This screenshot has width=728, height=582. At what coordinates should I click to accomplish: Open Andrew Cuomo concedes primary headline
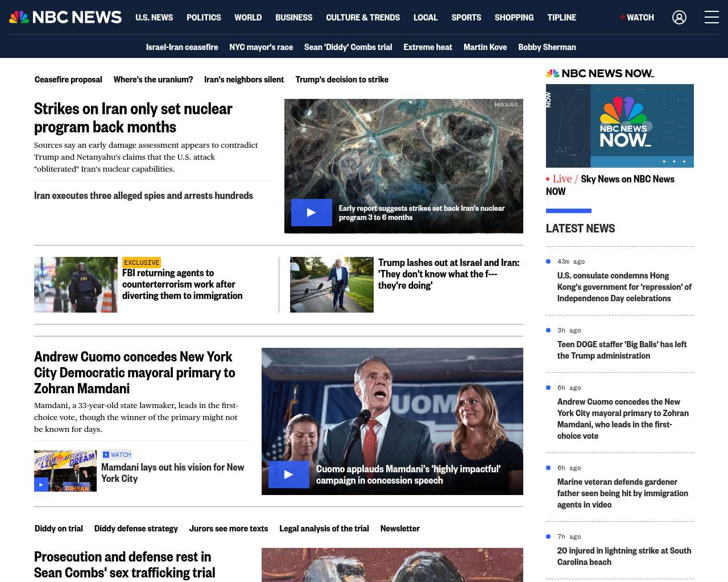coord(135,372)
